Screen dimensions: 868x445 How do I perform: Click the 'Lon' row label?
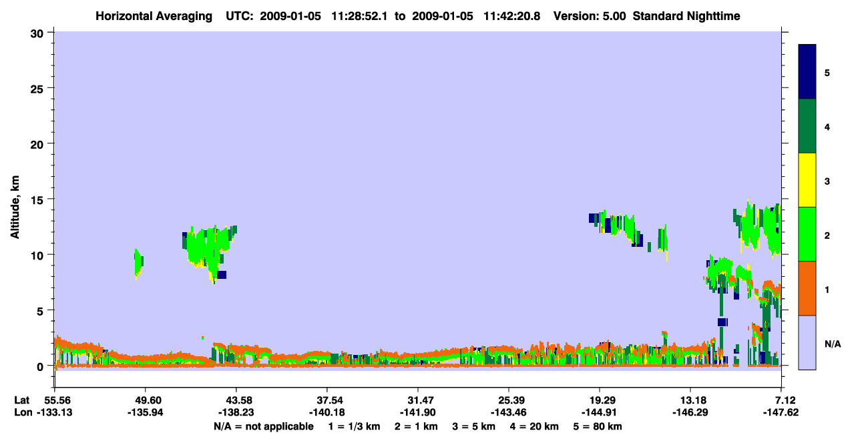[x=22, y=412]
